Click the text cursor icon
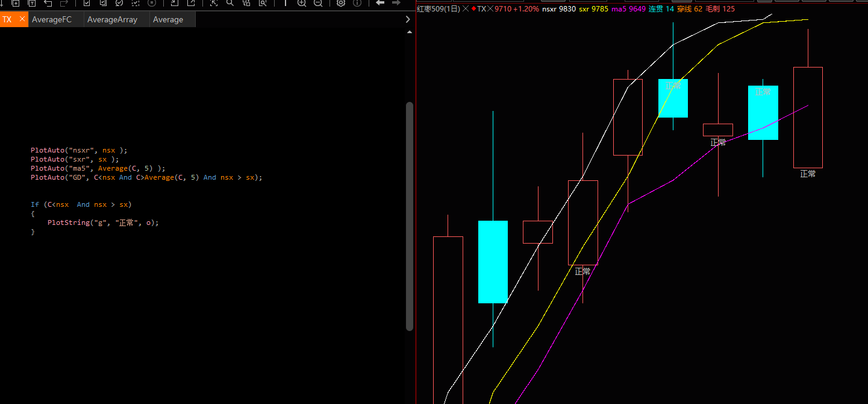Viewport: 868px width, 404px height. (x=286, y=3)
